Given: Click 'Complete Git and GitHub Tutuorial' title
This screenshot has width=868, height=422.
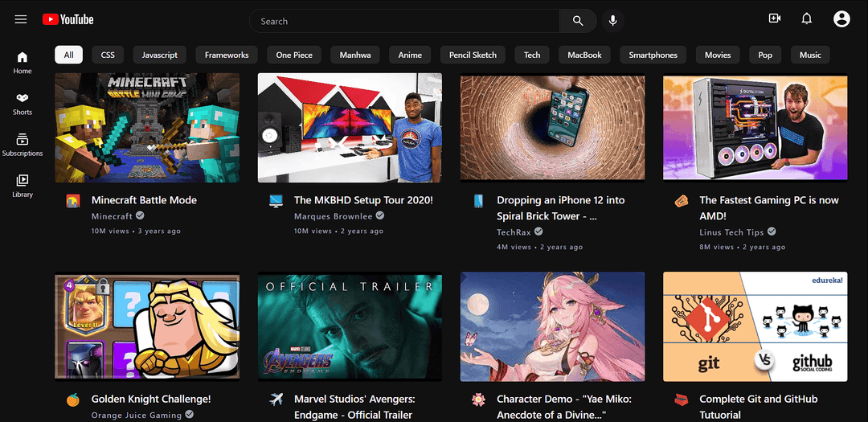Looking at the screenshot, I should 759,407.
